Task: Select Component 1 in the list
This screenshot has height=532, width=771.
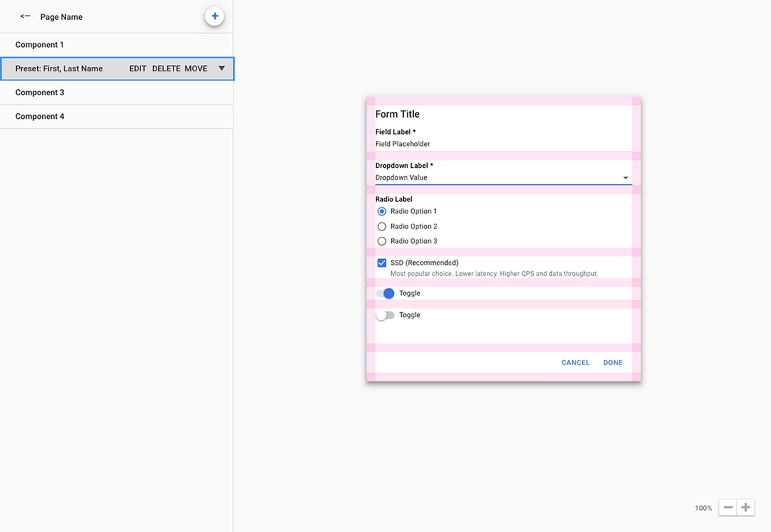Action: tap(116, 45)
